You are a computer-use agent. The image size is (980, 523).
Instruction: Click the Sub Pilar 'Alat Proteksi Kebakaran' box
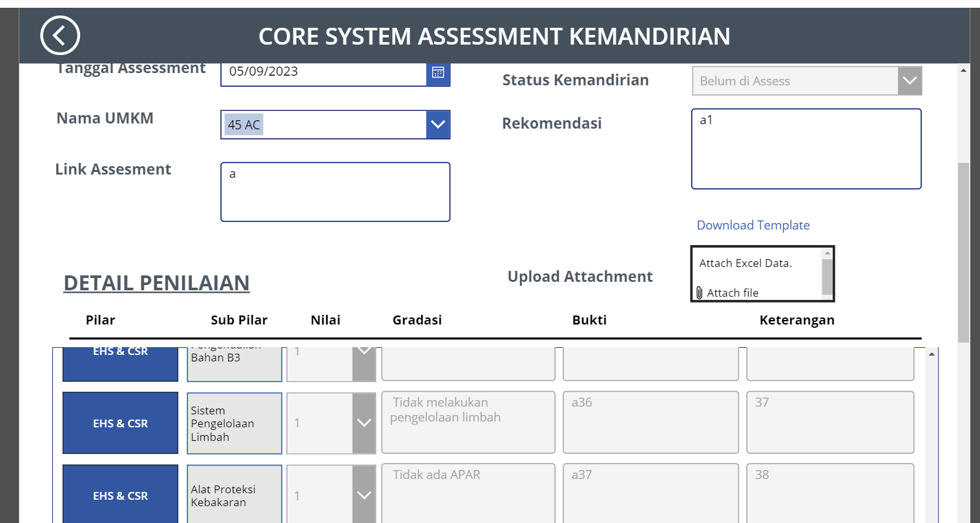tap(235, 495)
